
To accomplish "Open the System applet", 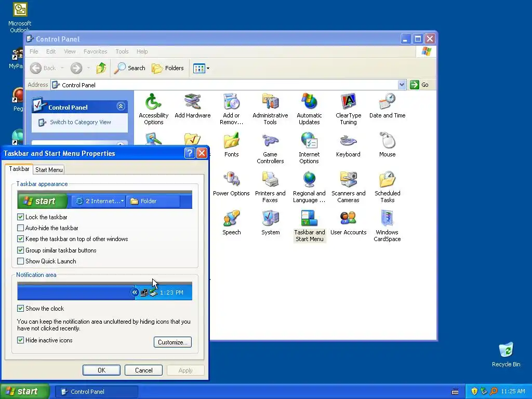I will pos(270,223).
